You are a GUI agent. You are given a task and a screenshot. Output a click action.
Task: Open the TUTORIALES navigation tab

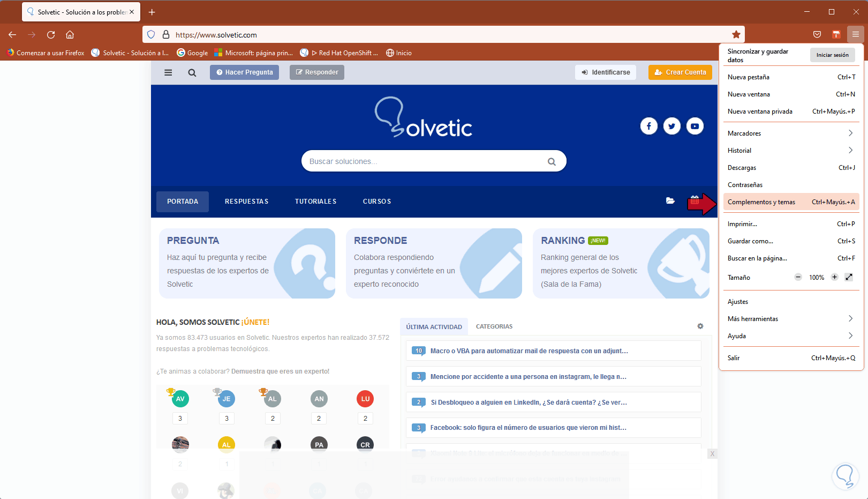316,202
